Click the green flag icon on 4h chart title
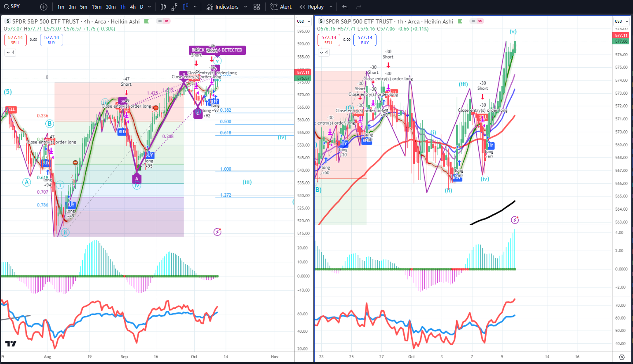633x364 pixels. [x=147, y=21]
